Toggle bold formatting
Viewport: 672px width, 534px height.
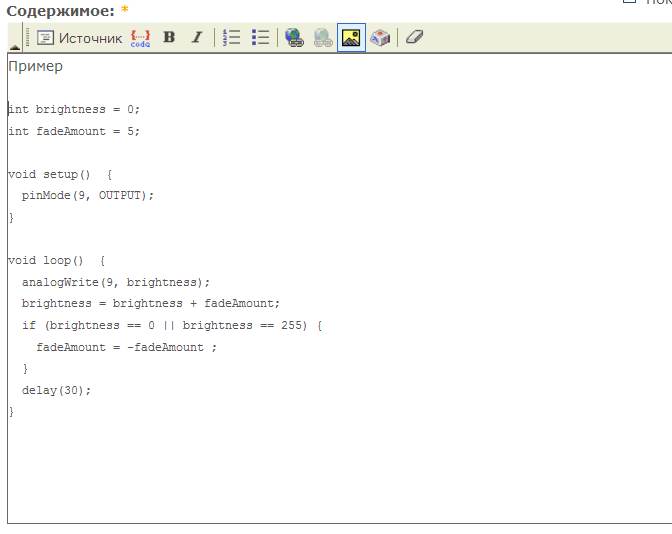click(x=169, y=38)
